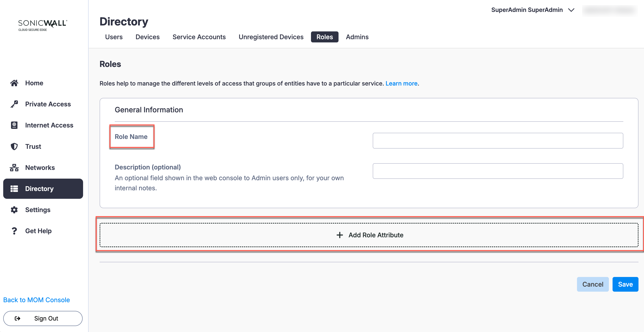The height and width of the screenshot is (332, 644).
Task: Click the Get Help question mark icon
Action: point(14,231)
